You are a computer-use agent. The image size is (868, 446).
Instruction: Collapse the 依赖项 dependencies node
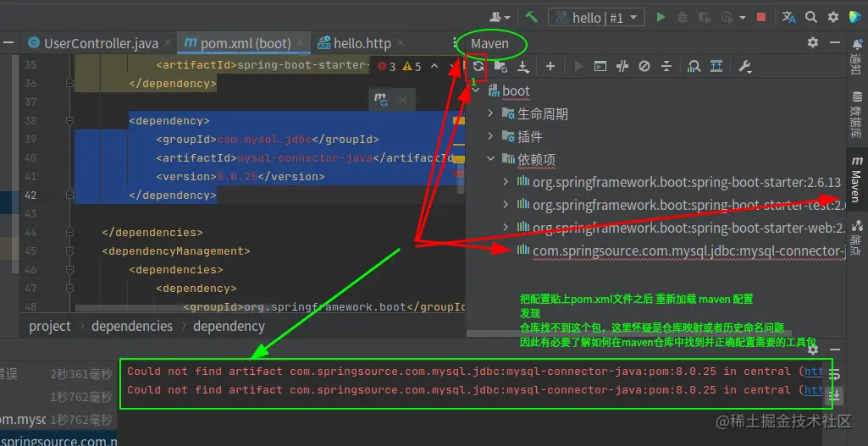pos(490,159)
